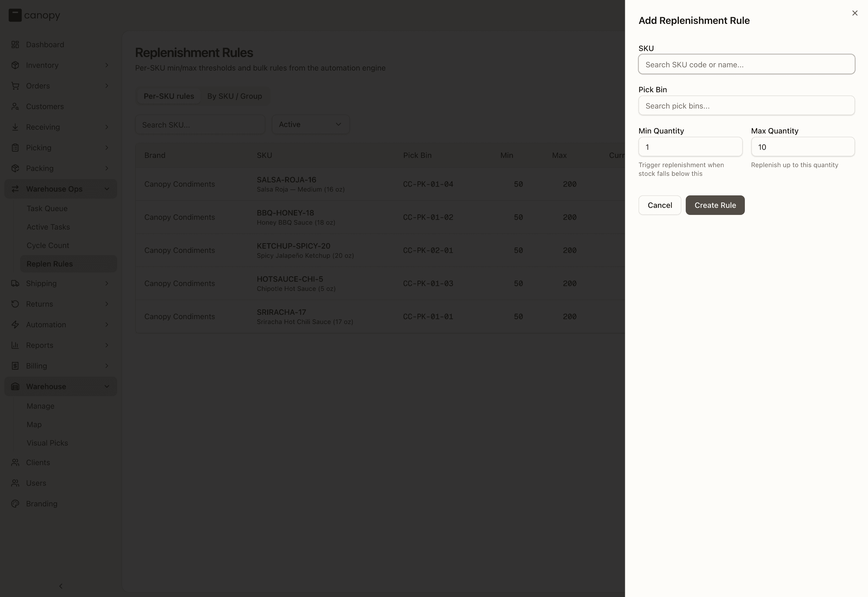868x597 pixels.
Task: Expand the Billing menu chevron
Action: 107,366
